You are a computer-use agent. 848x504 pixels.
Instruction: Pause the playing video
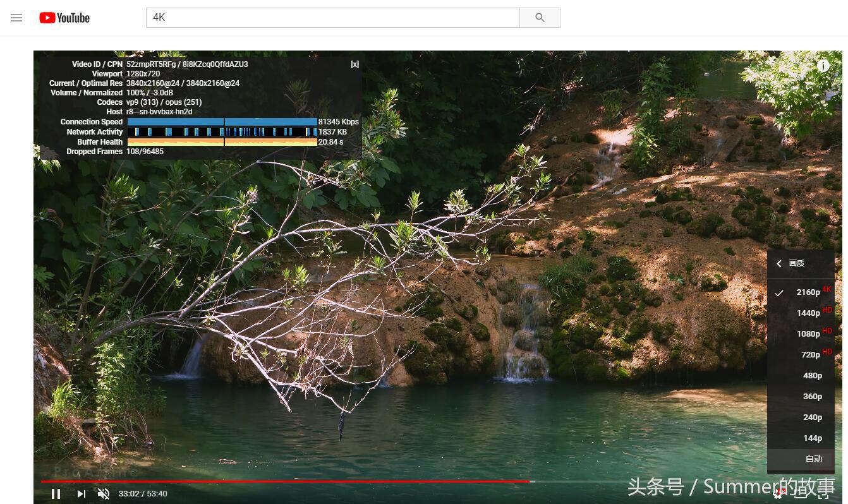[x=56, y=494]
